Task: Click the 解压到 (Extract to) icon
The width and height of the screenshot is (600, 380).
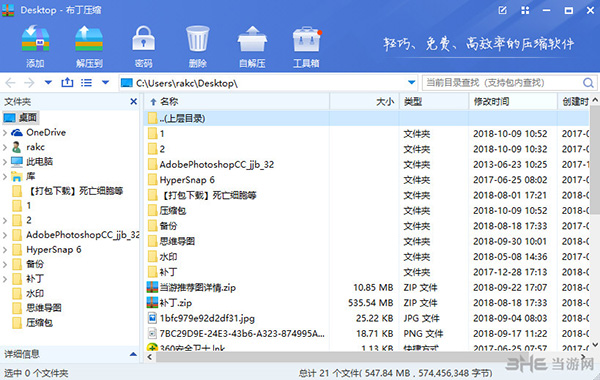Action: click(89, 39)
